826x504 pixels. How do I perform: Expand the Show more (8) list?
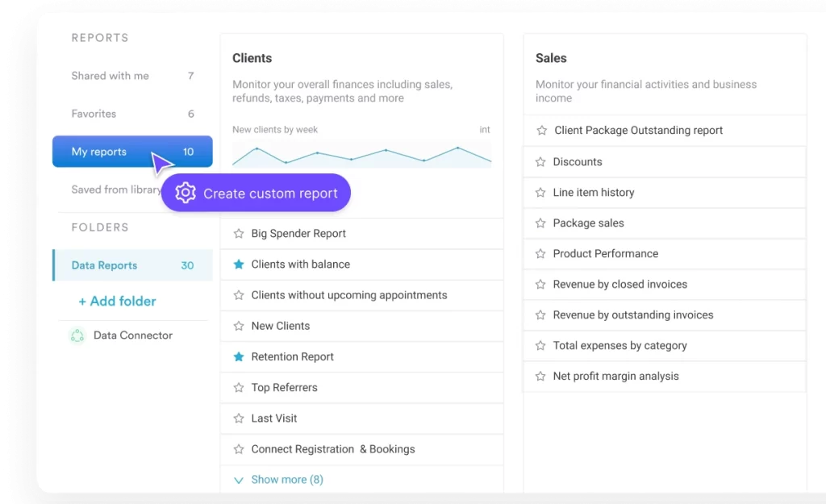coord(278,480)
